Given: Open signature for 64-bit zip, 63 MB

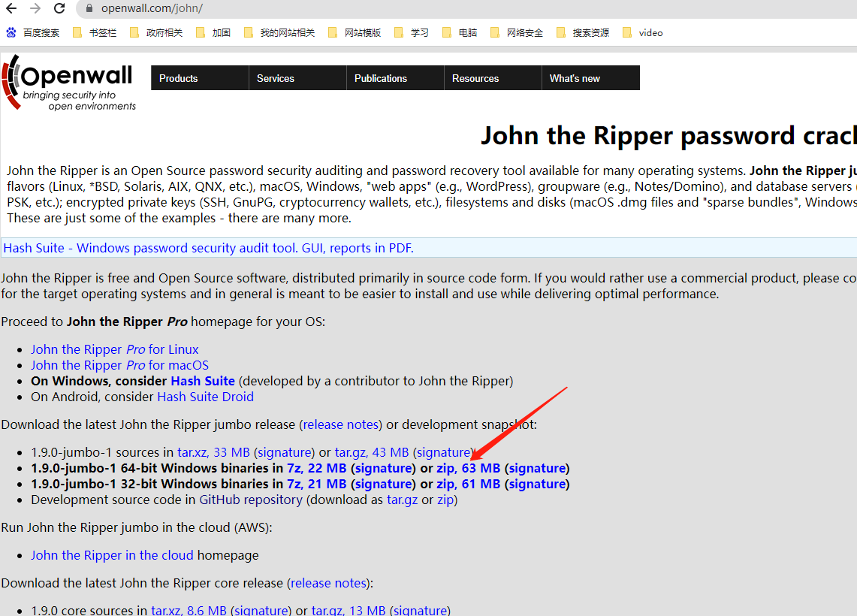Looking at the screenshot, I should pyautogui.click(x=537, y=469).
